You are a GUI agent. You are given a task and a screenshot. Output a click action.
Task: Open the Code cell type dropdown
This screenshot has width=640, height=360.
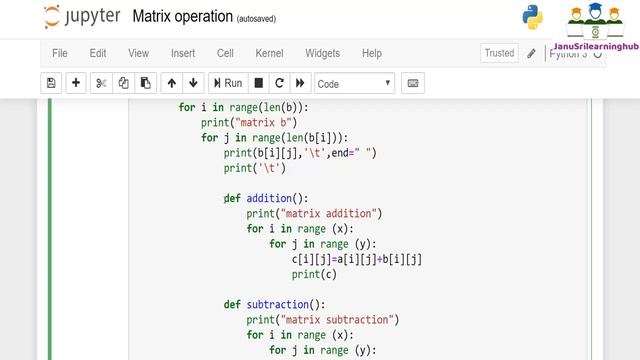pyautogui.click(x=354, y=83)
